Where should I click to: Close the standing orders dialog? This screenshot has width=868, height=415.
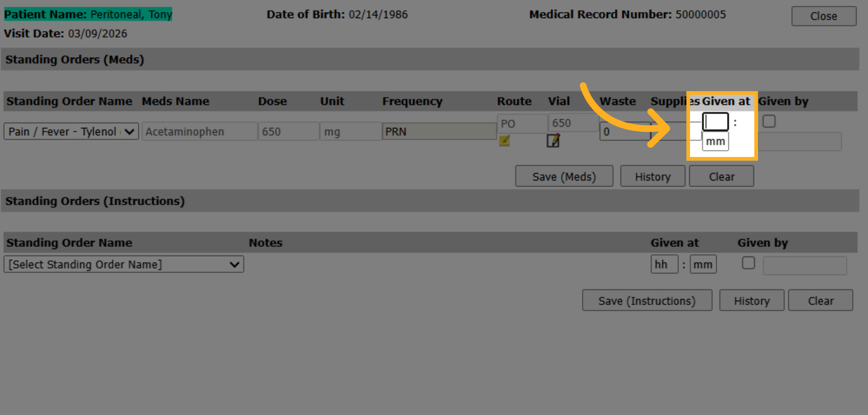coord(824,16)
